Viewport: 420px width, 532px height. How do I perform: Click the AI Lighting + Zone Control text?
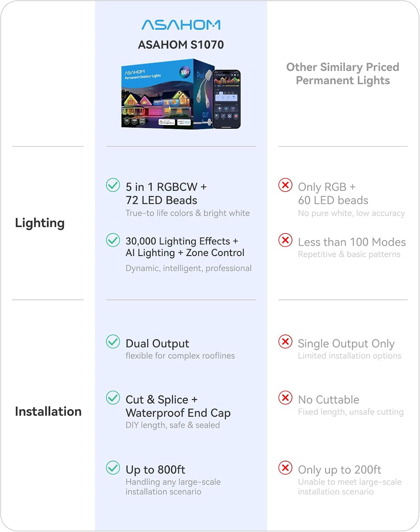pos(185,253)
